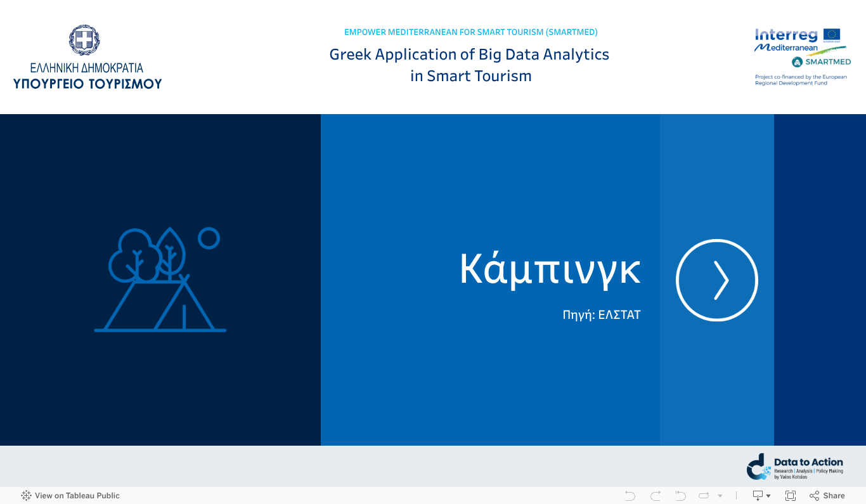Click the camping tent icon
This screenshot has height=504, width=866.
point(160,280)
